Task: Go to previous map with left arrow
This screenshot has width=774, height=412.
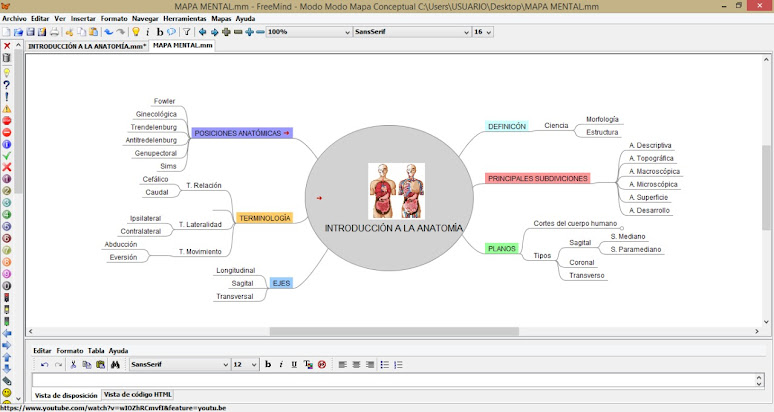Action: (202, 32)
